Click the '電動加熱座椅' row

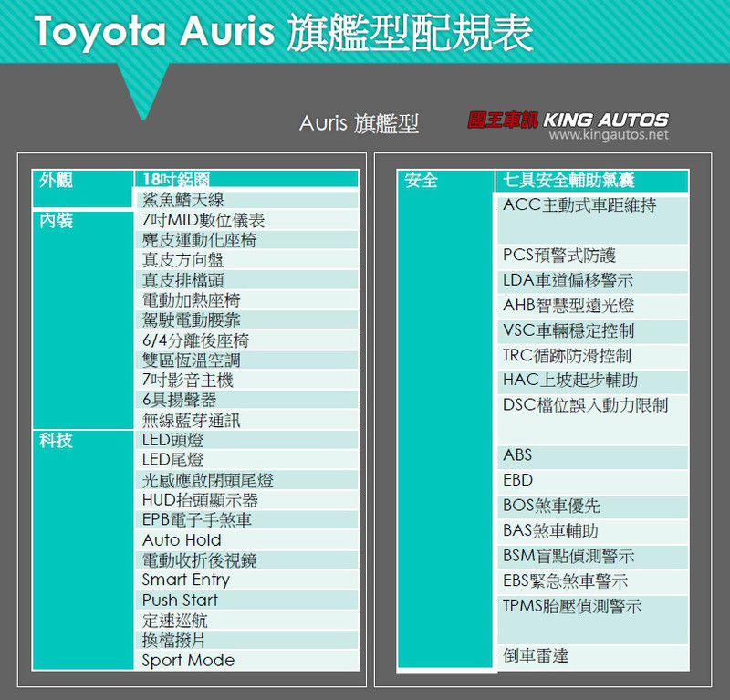coord(246,300)
